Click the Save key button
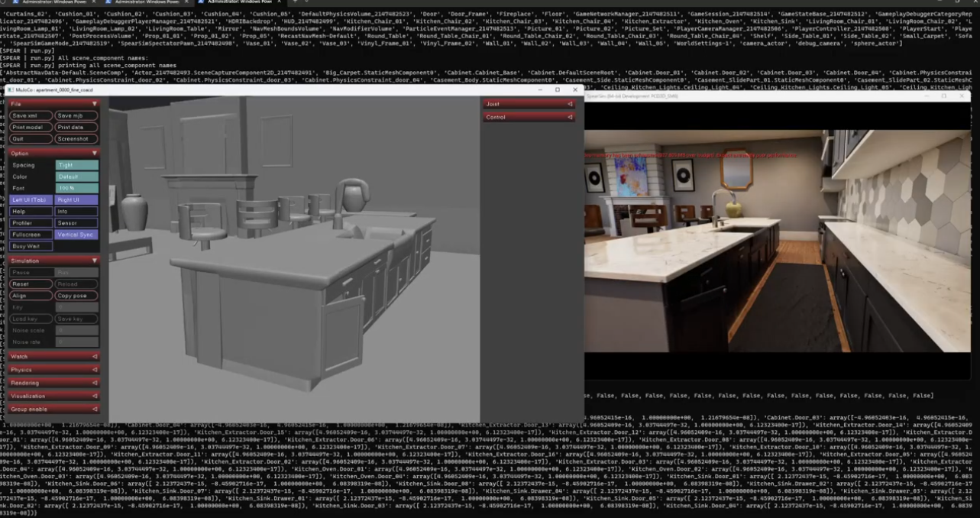Viewport: 980px width, 518px height. 76,319
